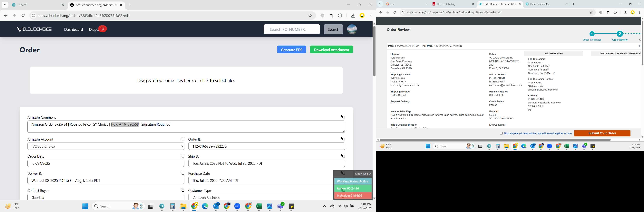View site information for ec.synnex.com
Image resolution: width=644 pixels, height=212 pixels.
click(403, 13)
